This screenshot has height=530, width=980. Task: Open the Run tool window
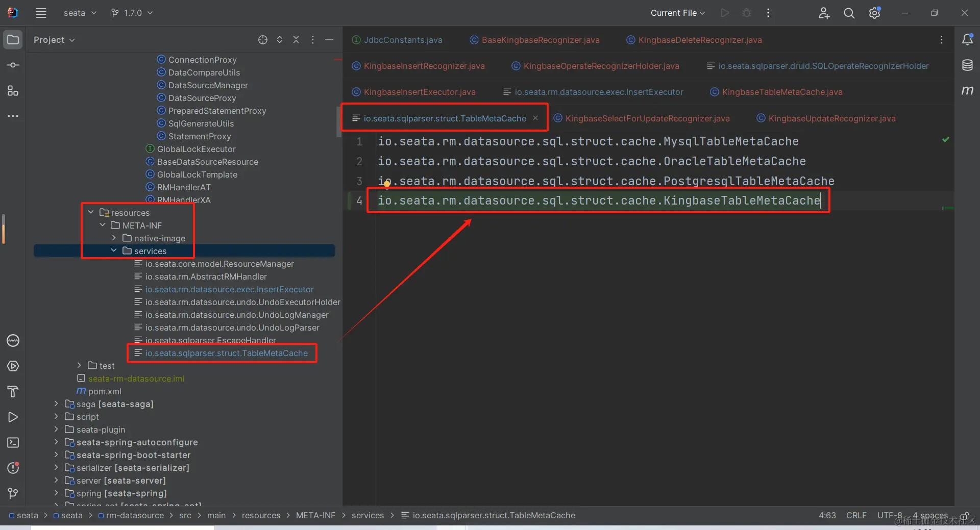tap(13, 417)
